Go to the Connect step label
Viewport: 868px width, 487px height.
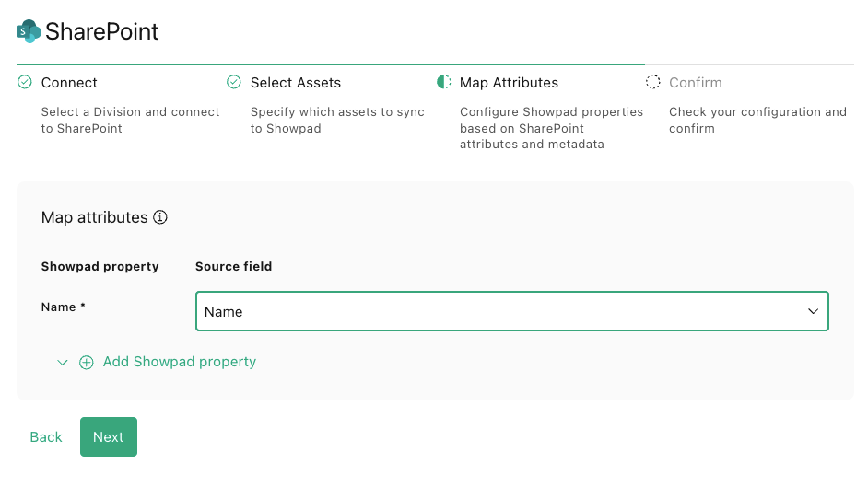point(69,83)
